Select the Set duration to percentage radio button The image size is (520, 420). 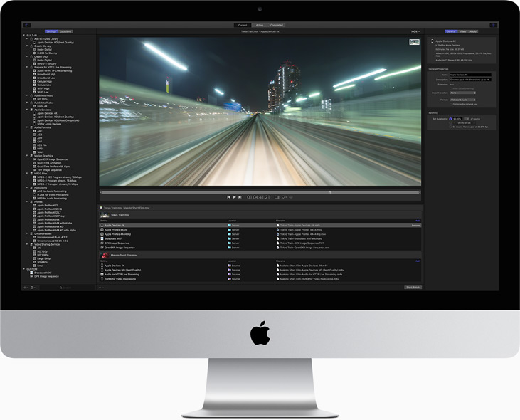click(450, 119)
